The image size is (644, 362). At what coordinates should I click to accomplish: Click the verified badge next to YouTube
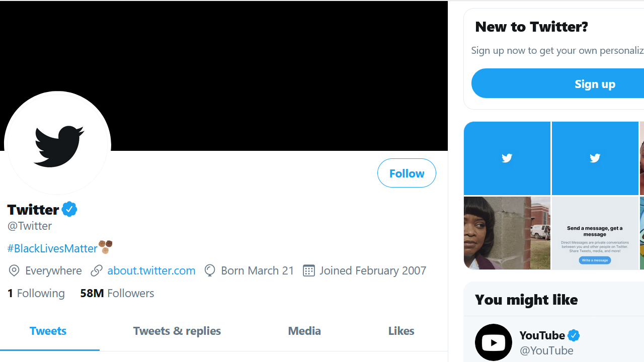574,335
